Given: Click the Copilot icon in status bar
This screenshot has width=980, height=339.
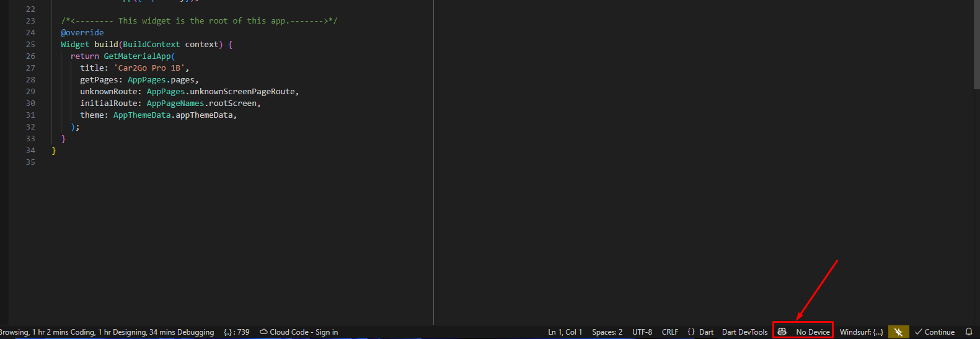Looking at the screenshot, I should pos(782,332).
